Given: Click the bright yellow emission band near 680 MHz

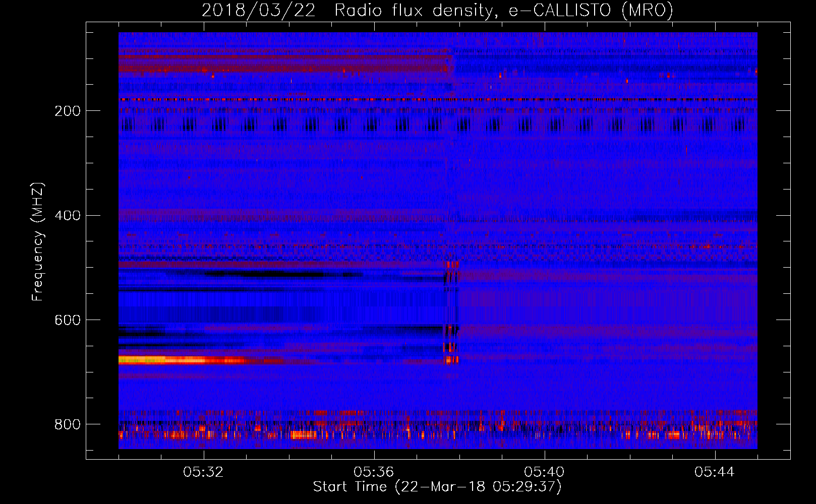Looking at the screenshot, I should (182, 360).
